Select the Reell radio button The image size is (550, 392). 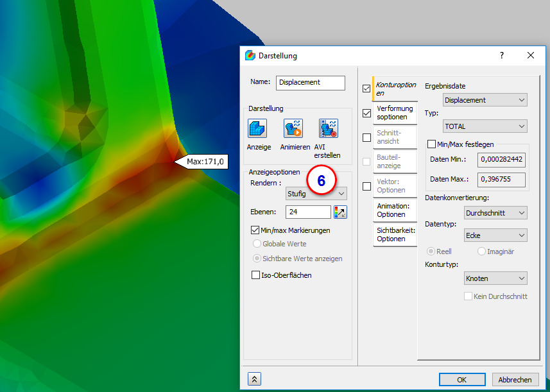click(431, 251)
